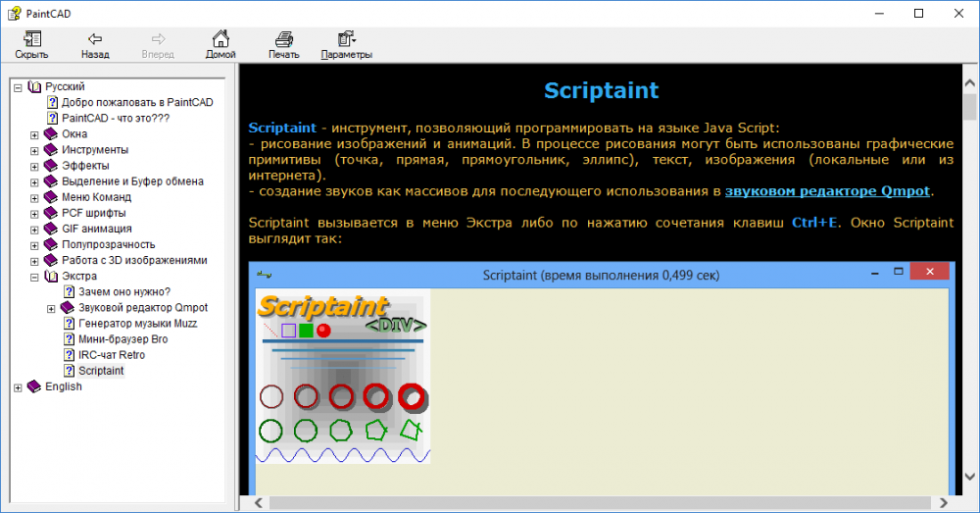Viewport: 980px width, 513px height.
Task: Click the page icon beside Scriptaint topic
Action: pos(69,371)
